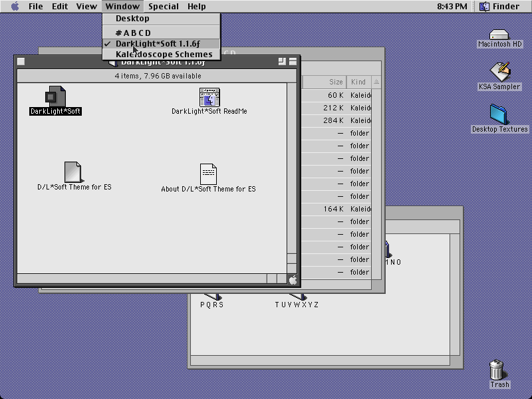The height and width of the screenshot is (399, 532).
Task: Select About D/L*Soft Theme for ES document
Action: coord(208,174)
